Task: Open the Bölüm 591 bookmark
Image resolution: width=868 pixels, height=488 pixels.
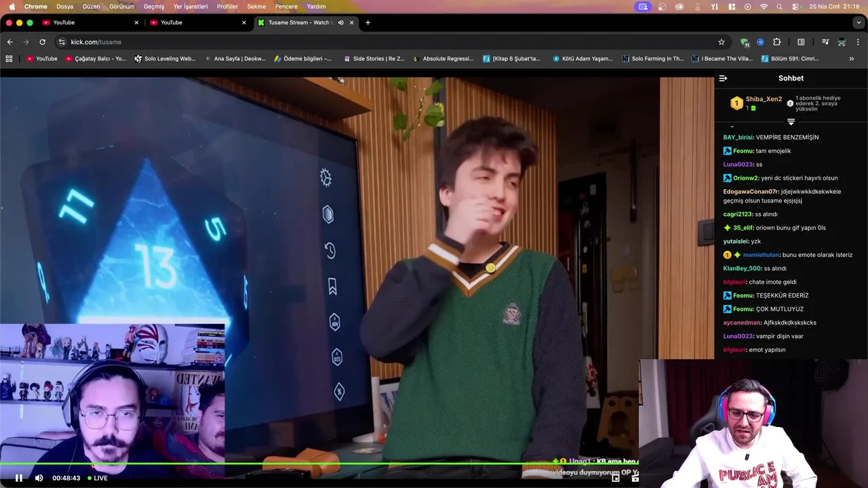Action: tap(790, 59)
